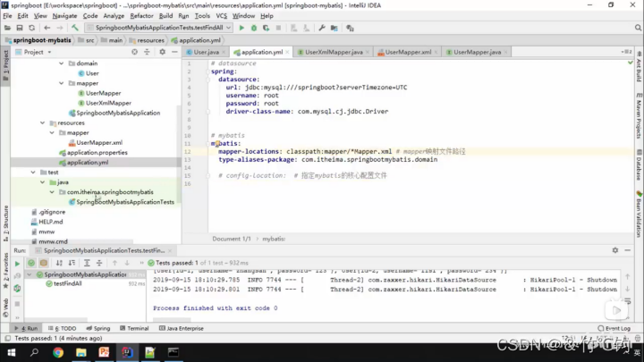This screenshot has width=644, height=362.
Task: Save all files toolbar icon
Action: [20, 28]
